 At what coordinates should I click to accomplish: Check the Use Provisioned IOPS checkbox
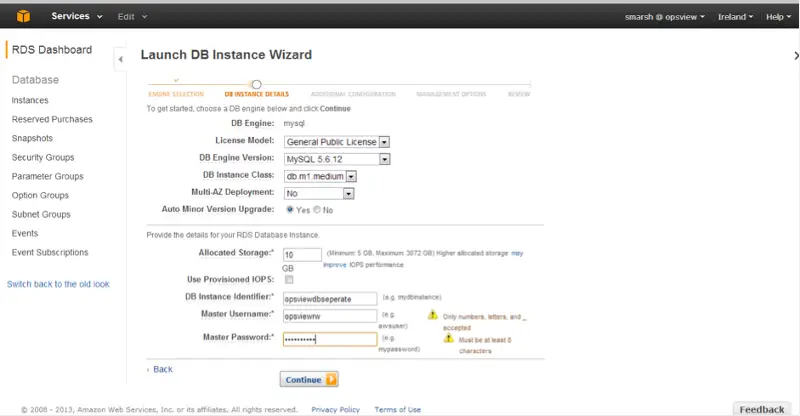289,279
